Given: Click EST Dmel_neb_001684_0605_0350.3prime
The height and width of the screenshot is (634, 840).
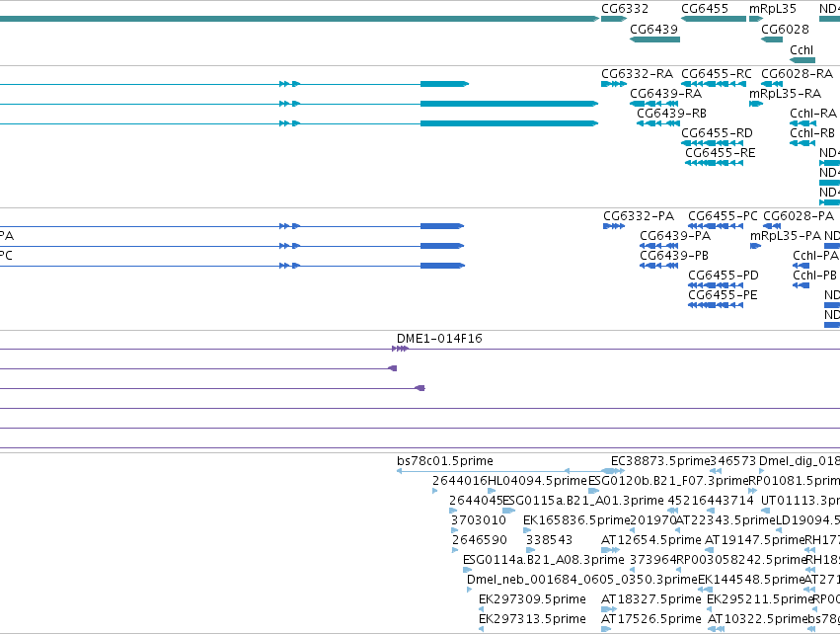Looking at the screenshot, I should point(581,580).
